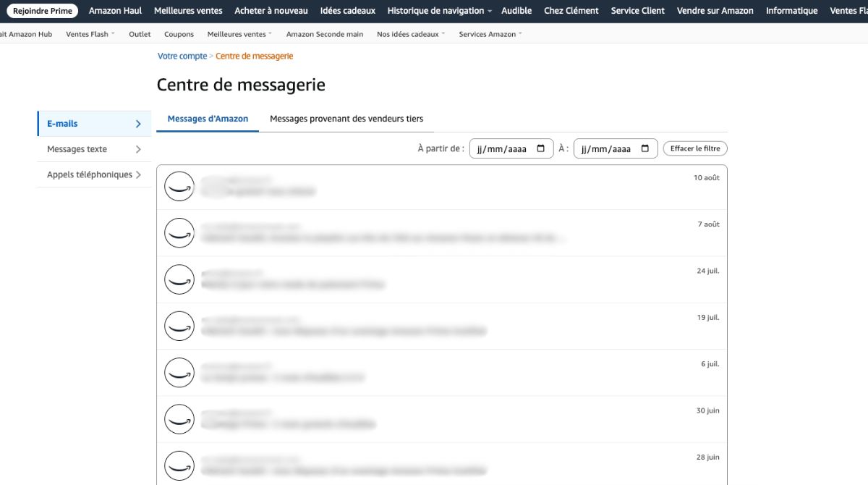Click the À partir de date field
The height and width of the screenshot is (485, 868).
[511, 148]
